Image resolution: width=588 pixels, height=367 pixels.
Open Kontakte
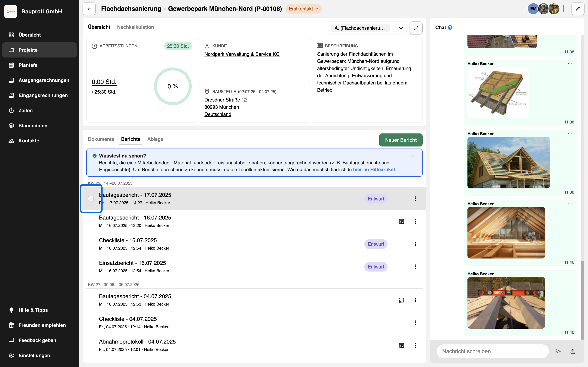[x=40, y=140]
